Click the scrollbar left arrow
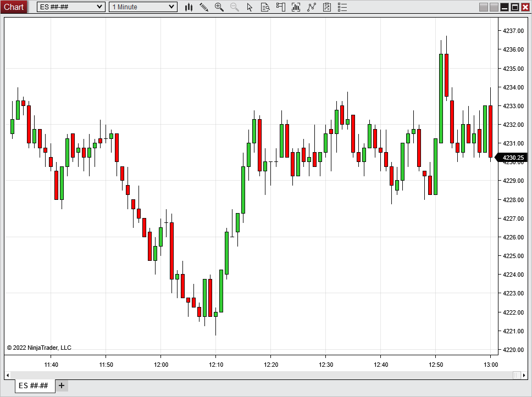This screenshot has width=532, height=397. [x=8, y=375]
